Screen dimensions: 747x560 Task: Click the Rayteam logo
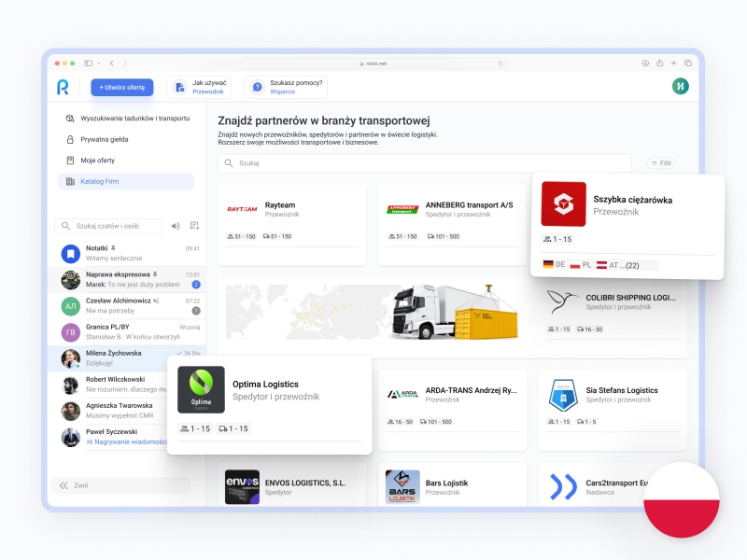(x=242, y=209)
